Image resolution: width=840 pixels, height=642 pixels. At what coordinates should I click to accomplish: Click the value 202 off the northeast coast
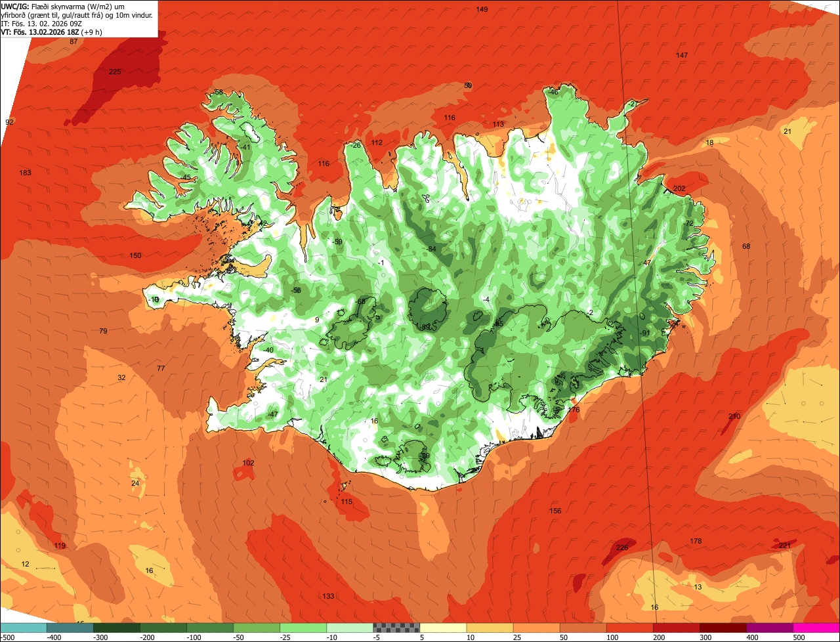[679, 188]
